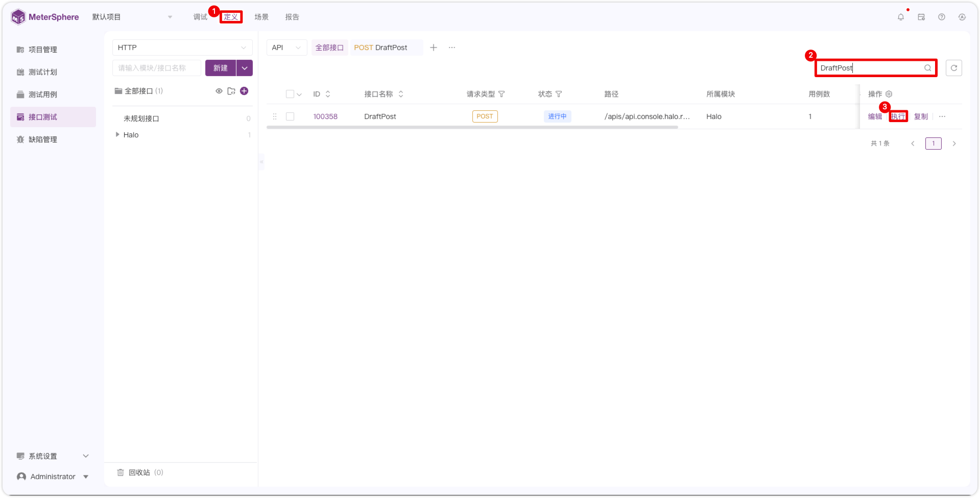This screenshot has height=498, width=980.
Task: Open the 新建 split-button dropdown arrow
Action: click(x=245, y=68)
